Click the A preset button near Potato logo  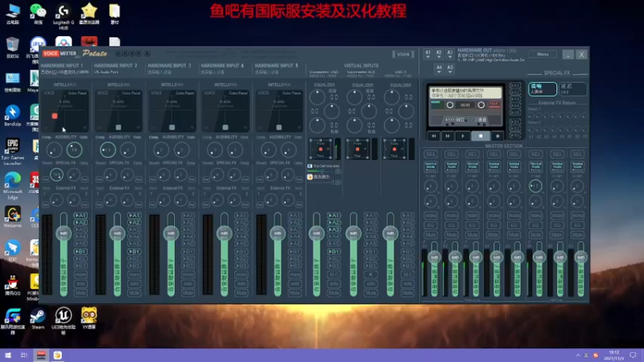147,53
